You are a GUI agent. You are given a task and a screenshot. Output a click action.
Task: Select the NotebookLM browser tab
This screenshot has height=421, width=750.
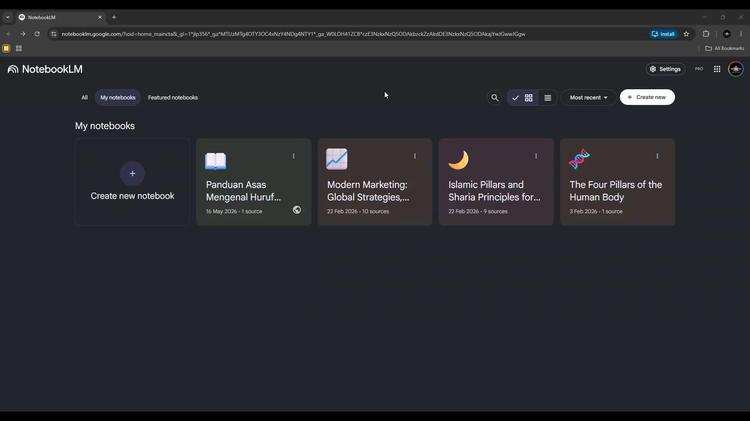(60, 17)
